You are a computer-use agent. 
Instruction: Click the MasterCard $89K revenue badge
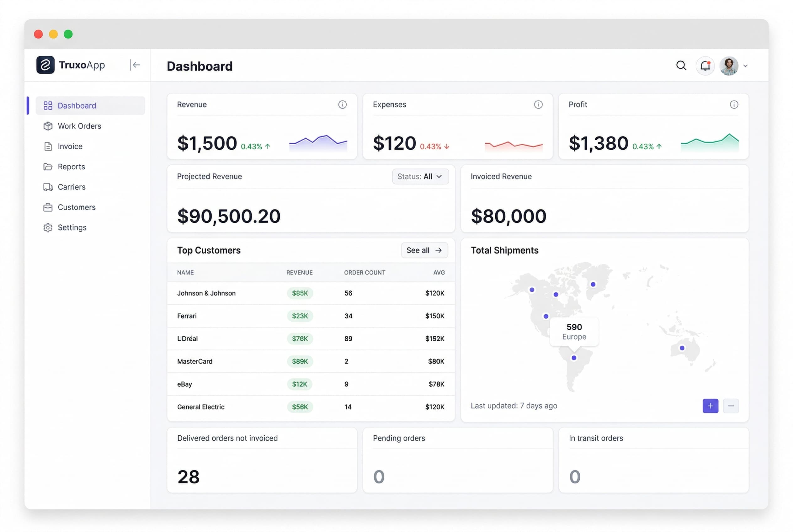[300, 361]
